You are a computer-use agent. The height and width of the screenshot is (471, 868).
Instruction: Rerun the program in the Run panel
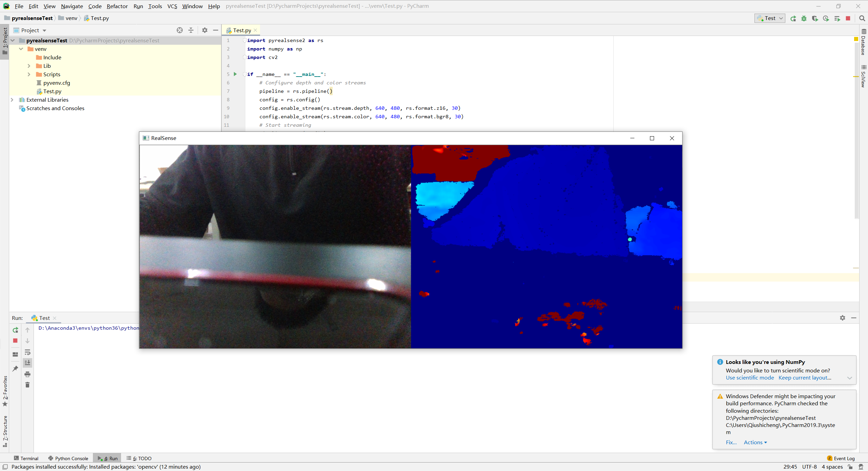click(x=15, y=330)
